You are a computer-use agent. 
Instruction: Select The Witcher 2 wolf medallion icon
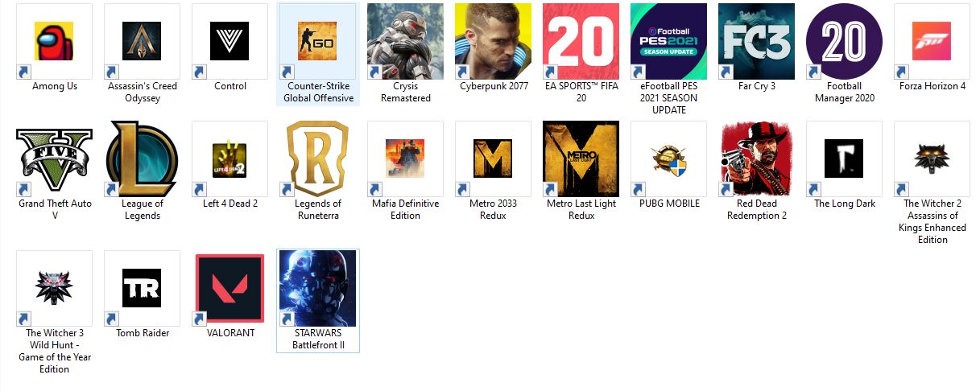[932, 158]
